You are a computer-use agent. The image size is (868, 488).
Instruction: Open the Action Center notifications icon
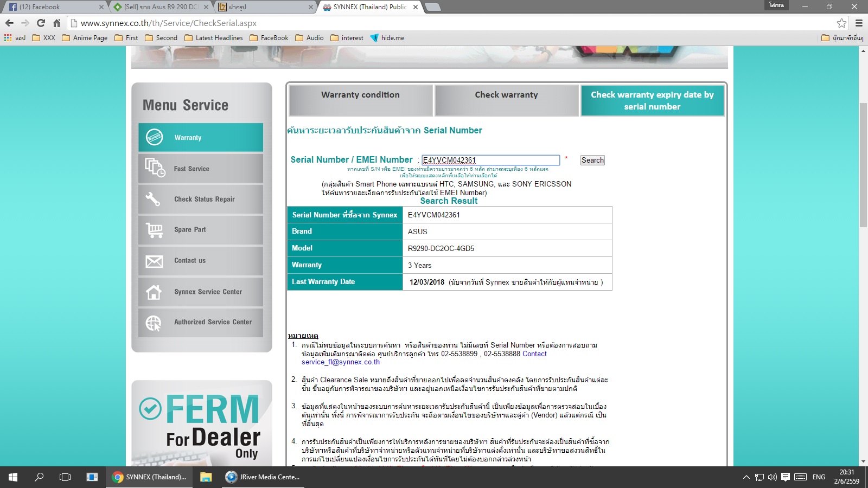[785, 477]
